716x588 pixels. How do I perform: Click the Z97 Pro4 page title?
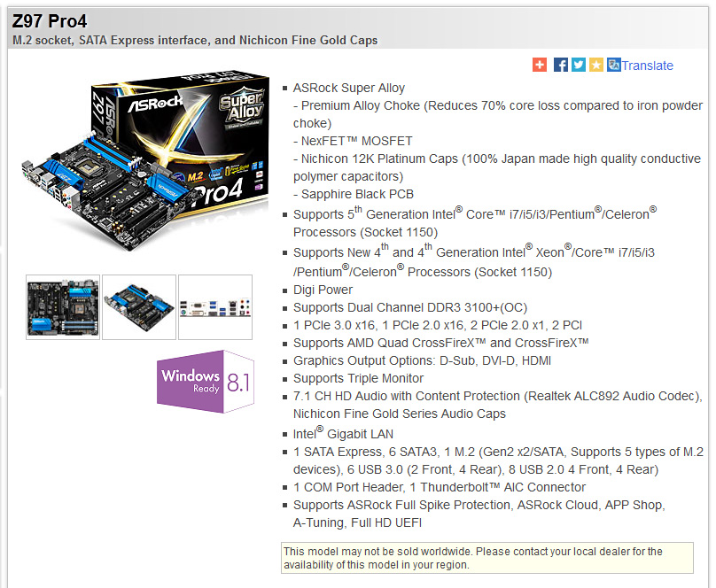point(50,21)
